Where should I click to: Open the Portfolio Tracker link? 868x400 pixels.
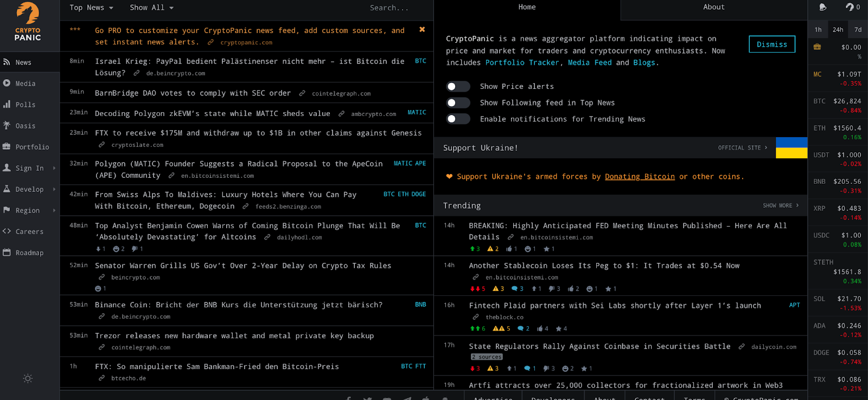coord(522,63)
